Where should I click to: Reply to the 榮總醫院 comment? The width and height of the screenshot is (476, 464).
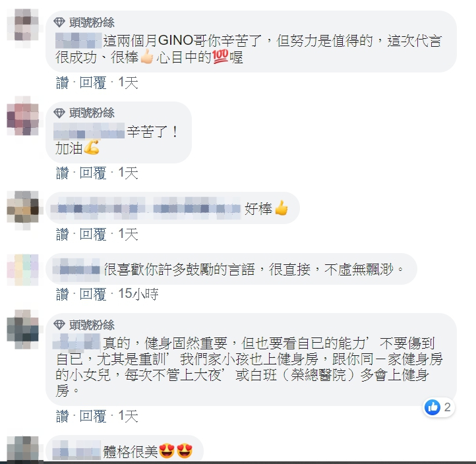coord(93,416)
